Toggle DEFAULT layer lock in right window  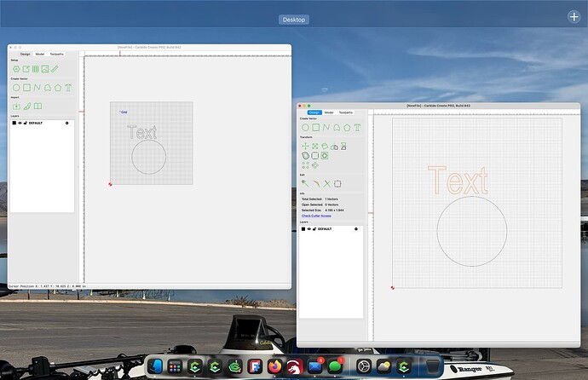click(x=314, y=229)
